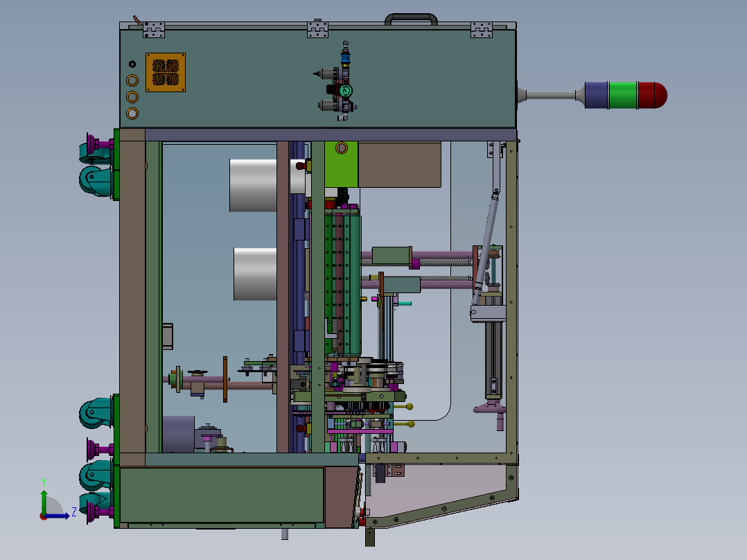Screen dimensions: 747x560
Task: Select the bright green block below cabinet
Action: [x=341, y=164]
